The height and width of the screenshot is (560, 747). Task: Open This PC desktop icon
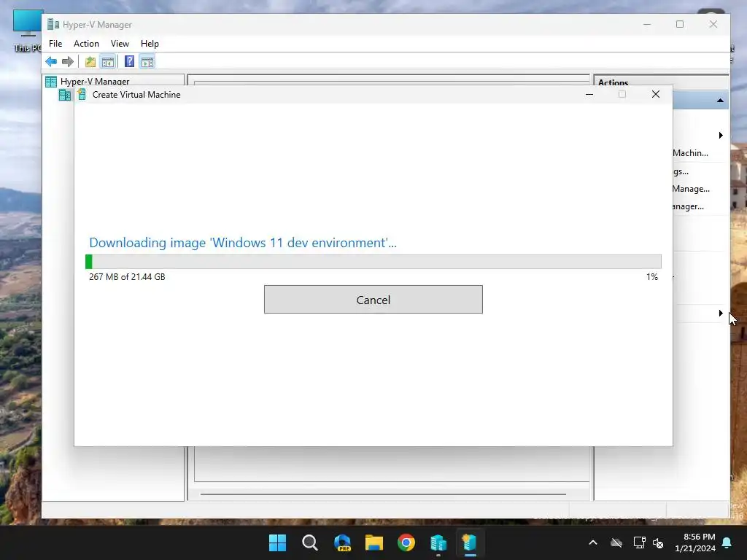[27, 31]
